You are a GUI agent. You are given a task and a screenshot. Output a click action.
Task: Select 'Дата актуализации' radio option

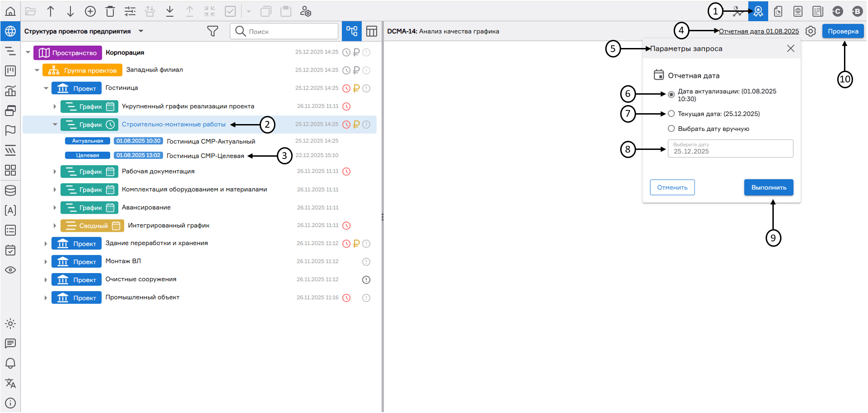671,94
